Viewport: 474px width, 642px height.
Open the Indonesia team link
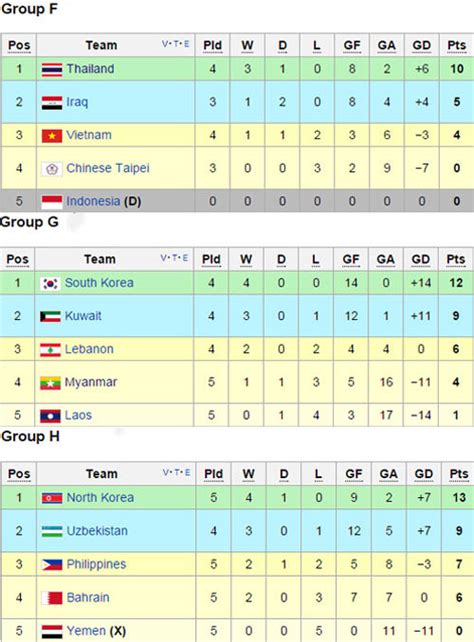[93, 201]
